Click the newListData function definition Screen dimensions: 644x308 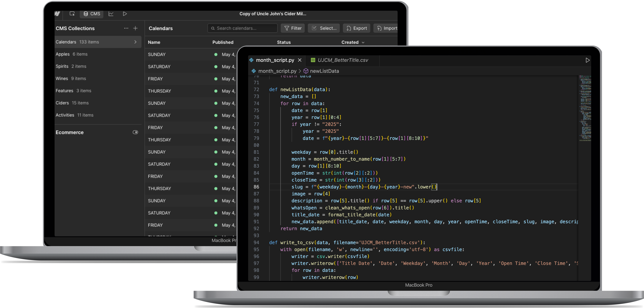tap(299, 89)
